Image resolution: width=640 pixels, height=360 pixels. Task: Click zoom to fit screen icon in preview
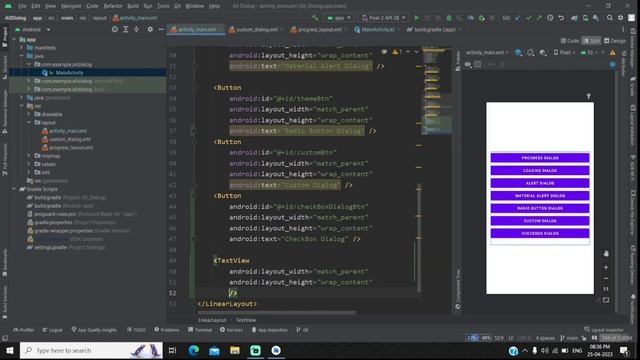click(606, 300)
